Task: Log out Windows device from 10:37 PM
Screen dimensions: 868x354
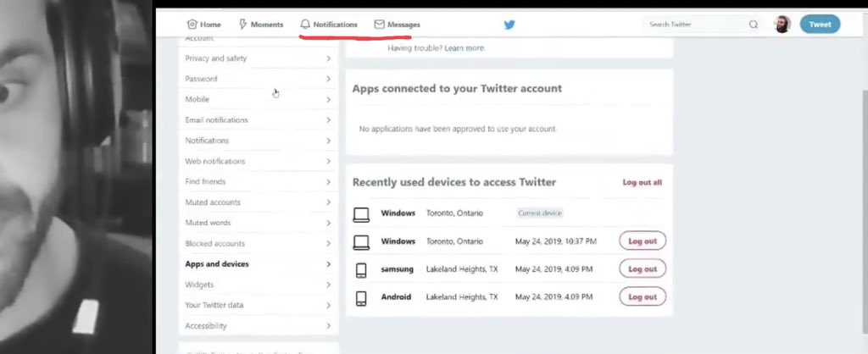Action: click(643, 241)
